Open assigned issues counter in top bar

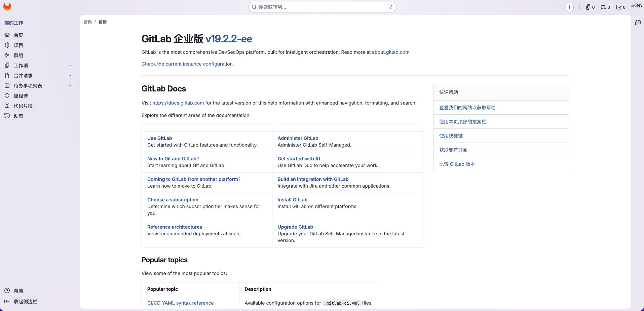pos(590,7)
